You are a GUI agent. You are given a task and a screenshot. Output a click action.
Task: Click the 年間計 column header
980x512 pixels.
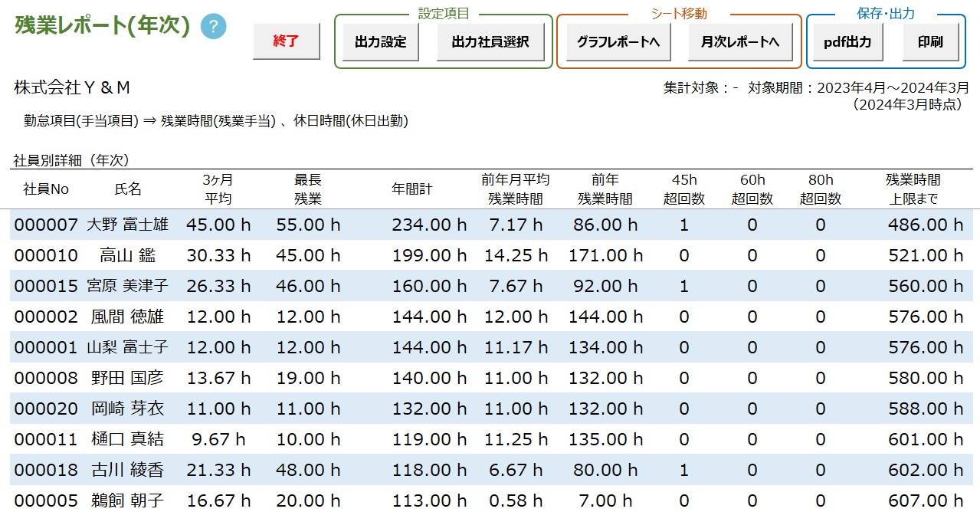coord(412,189)
